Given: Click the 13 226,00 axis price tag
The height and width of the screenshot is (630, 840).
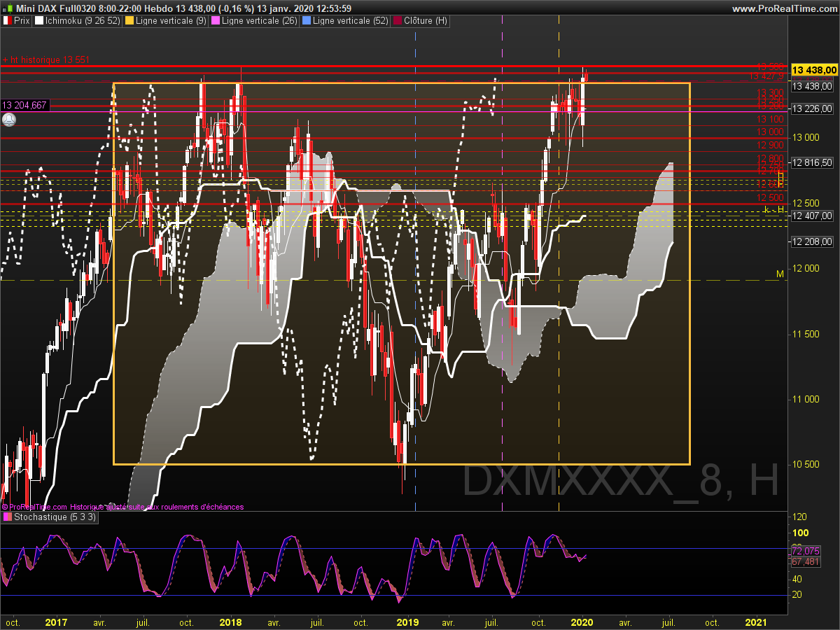Looking at the screenshot, I should pos(813,108).
